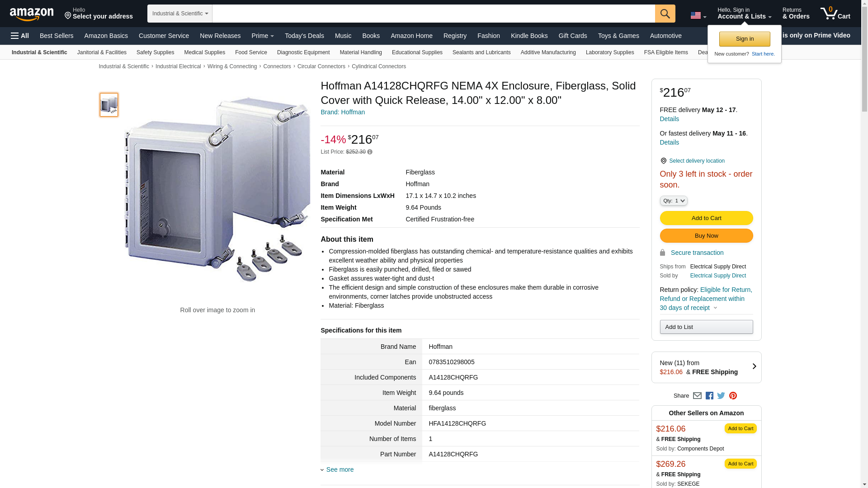Click into the search input field
Image resolution: width=868 pixels, height=488 pixels.
[x=433, y=14]
